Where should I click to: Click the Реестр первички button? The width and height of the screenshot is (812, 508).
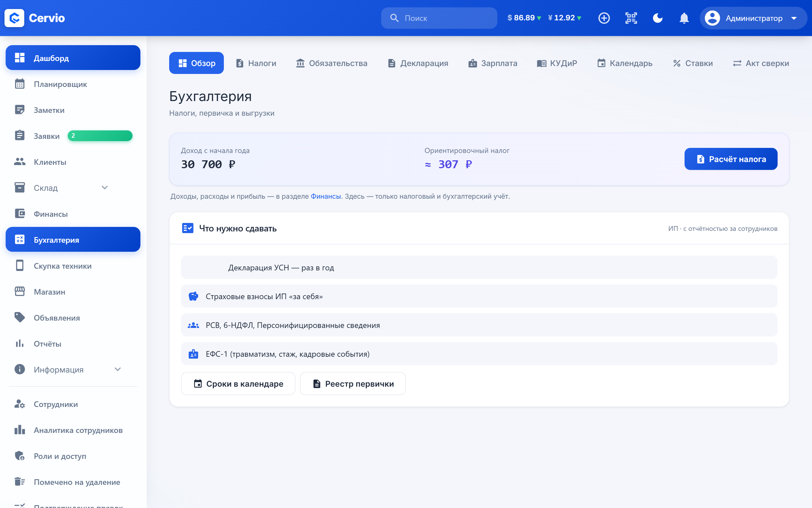click(353, 384)
